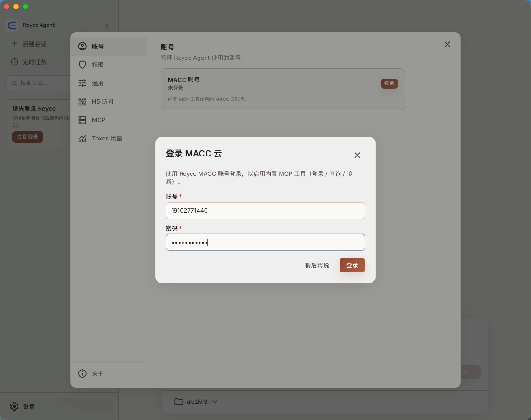Viewport: 531px width, 420px height.
Task: Click the folder icon beside qiuziyi3
Action: (178, 402)
